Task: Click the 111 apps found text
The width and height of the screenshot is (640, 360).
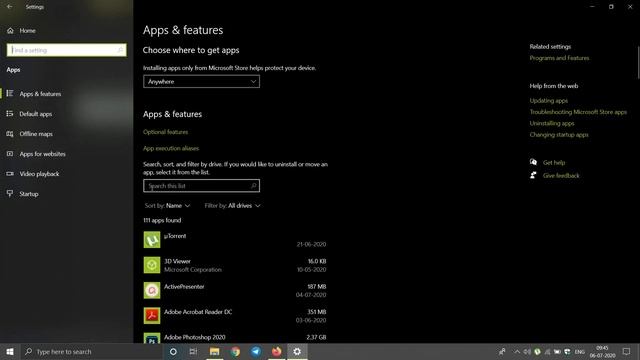Action: pos(162,220)
